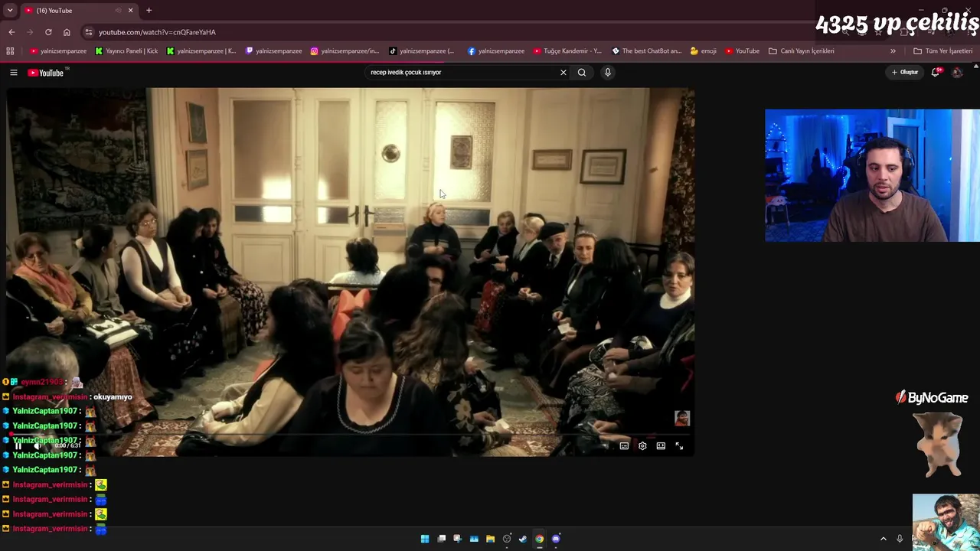The height and width of the screenshot is (551, 980).
Task: Switch to Google Chrome on the taskbar
Action: (x=540, y=539)
